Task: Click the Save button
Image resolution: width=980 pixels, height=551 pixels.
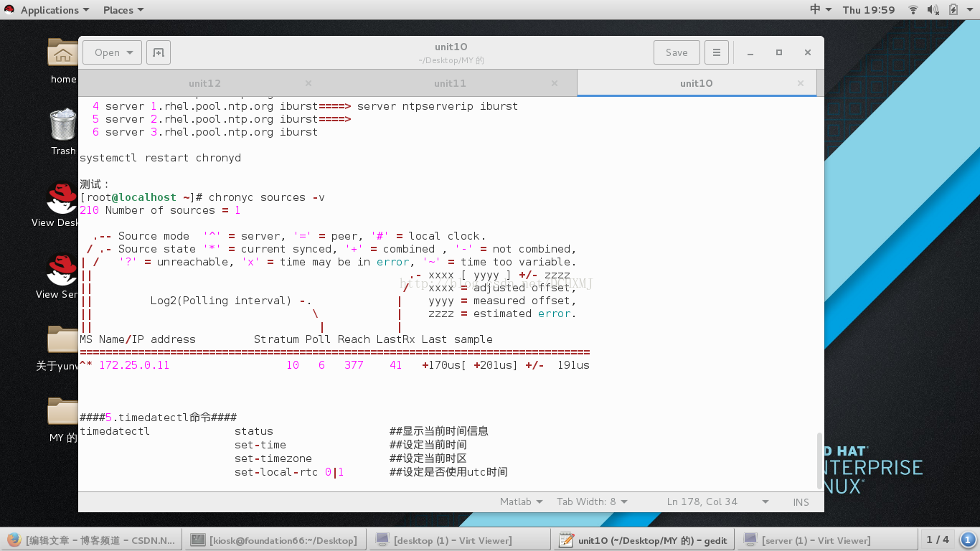Action: (x=677, y=52)
